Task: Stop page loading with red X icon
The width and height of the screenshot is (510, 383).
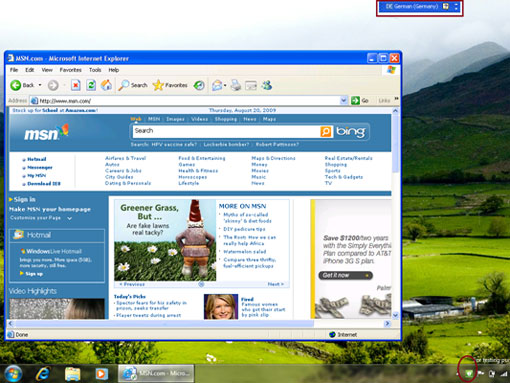Action: (76, 85)
